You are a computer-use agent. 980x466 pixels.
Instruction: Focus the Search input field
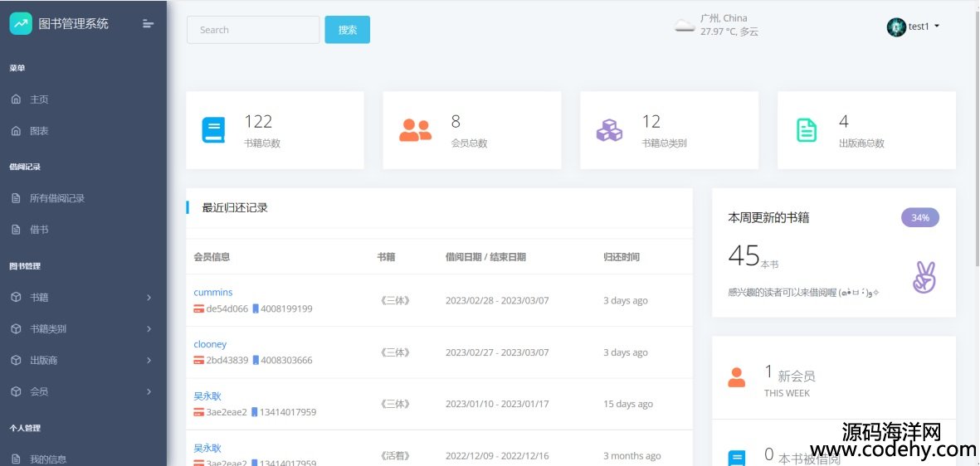[x=253, y=30]
